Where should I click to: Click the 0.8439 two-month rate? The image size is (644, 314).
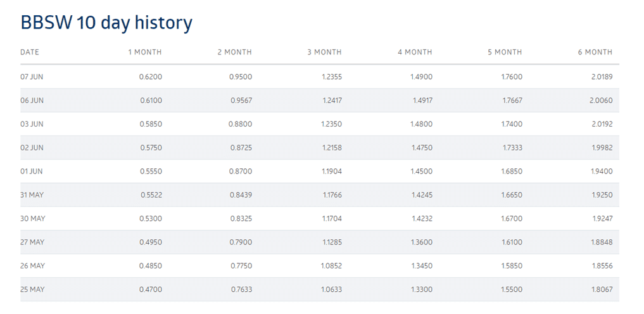[241, 195]
